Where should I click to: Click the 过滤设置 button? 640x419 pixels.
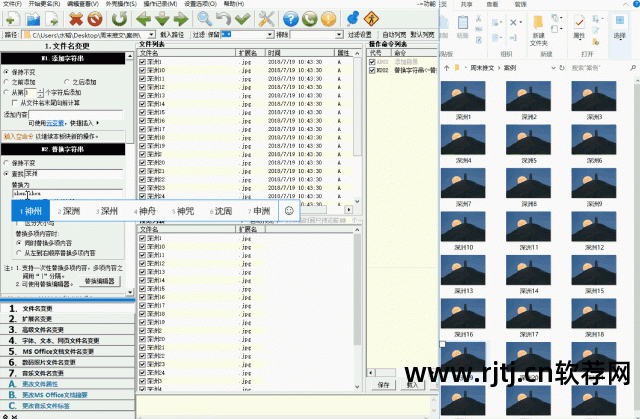click(360, 35)
